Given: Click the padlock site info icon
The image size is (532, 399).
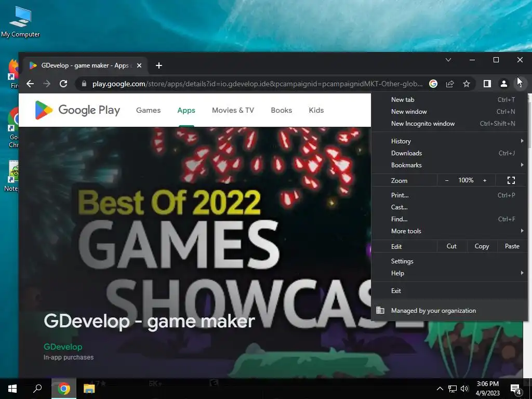Looking at the screenshot, I should coord(84,84).
